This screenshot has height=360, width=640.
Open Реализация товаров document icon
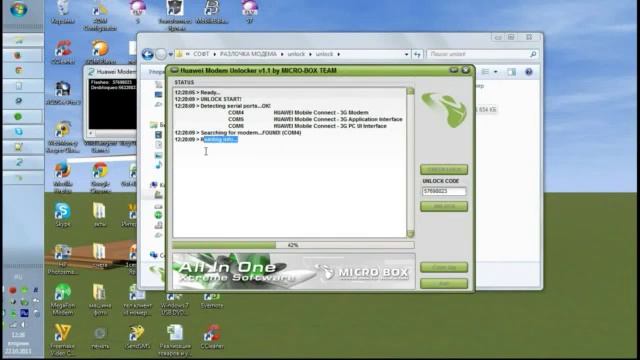175,340
